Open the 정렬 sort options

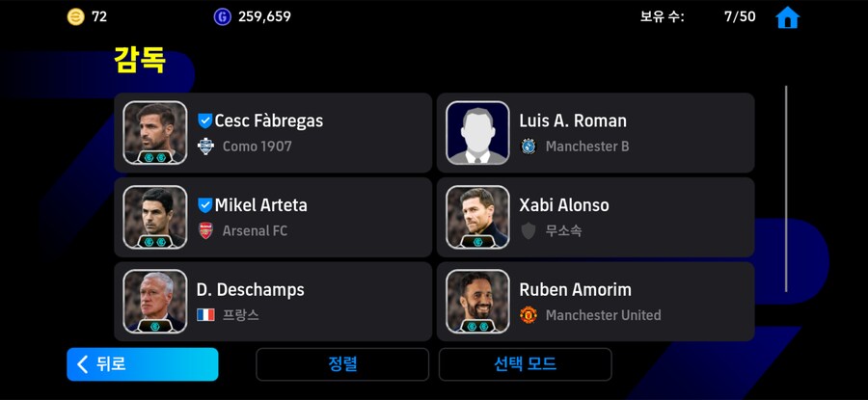click(342, 364)
